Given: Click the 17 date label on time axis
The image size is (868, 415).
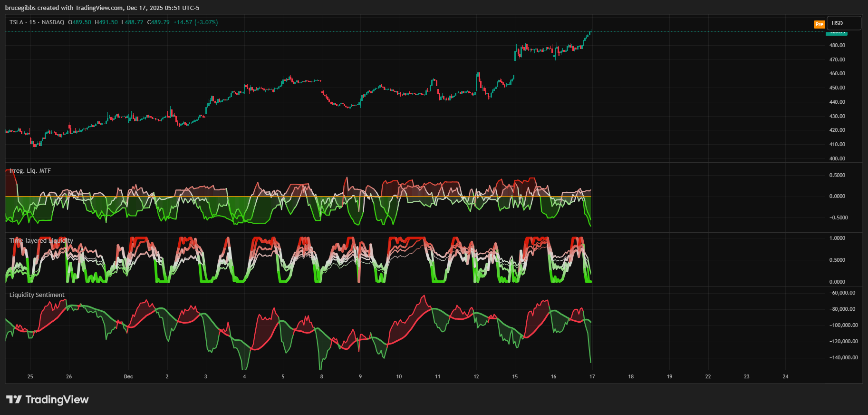Looking at the screenshot, I should pos(592,376).
